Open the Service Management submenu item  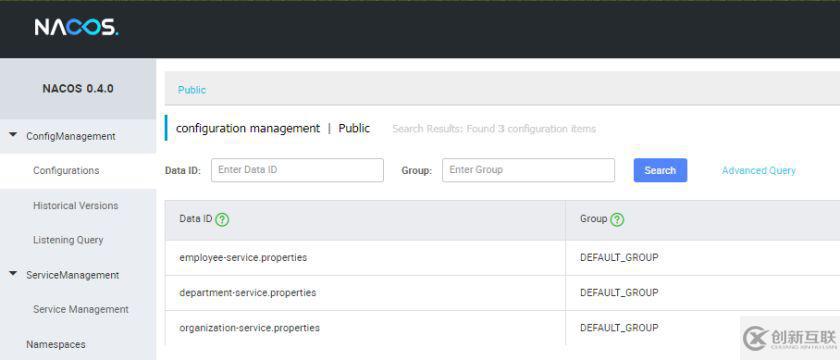tap(81, 309)
